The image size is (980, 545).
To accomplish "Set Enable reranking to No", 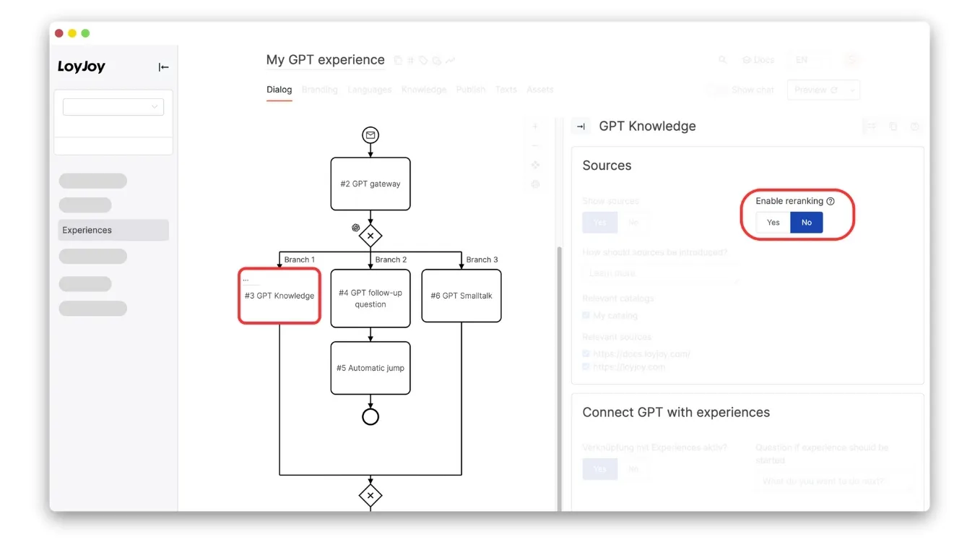I will coord(807,223).
